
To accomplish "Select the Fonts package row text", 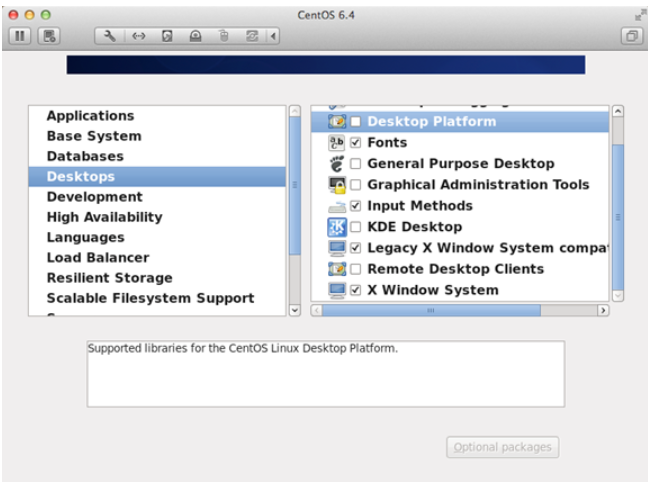I will point(387,143).
